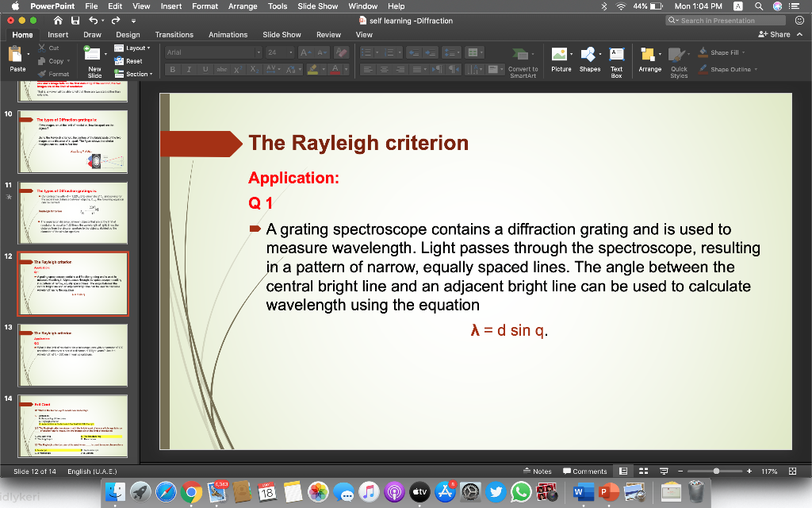Adjust the zoom slider handle

[717, 471]
